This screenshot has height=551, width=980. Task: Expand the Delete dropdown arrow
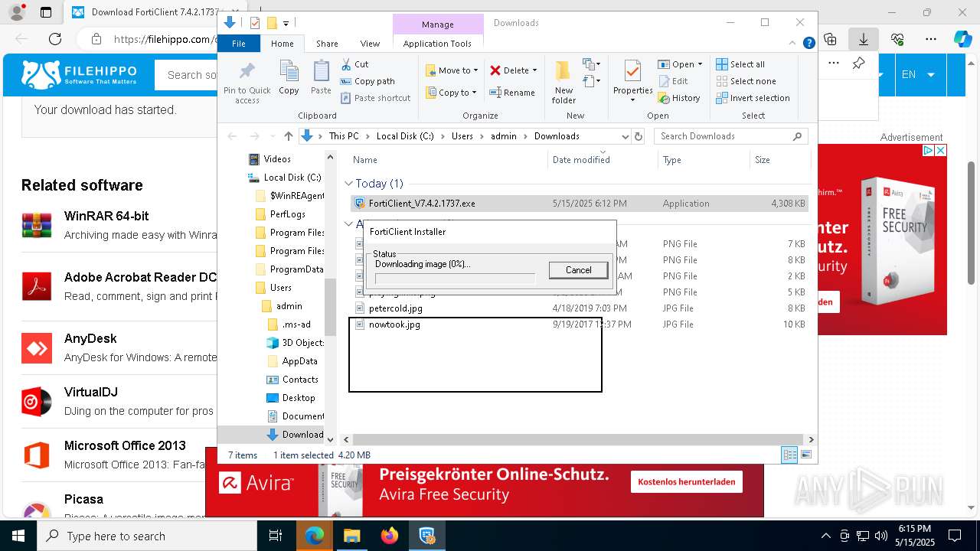click(x=534, y=70)
